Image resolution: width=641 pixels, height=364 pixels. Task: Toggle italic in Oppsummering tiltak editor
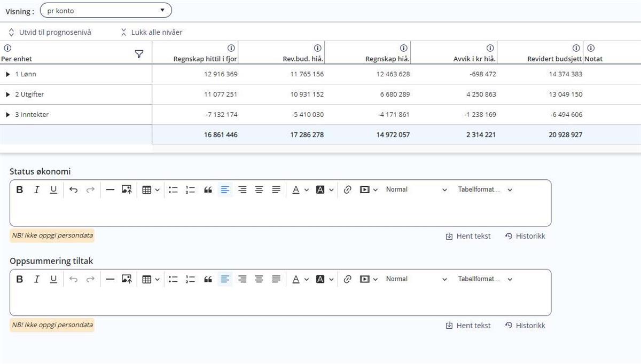(x=37, y=279)
